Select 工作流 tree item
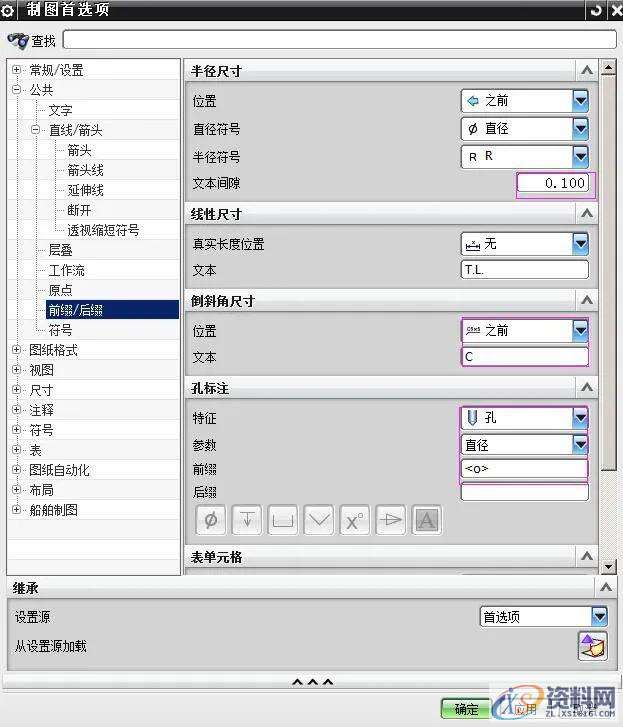 click(x=66, y=270)
